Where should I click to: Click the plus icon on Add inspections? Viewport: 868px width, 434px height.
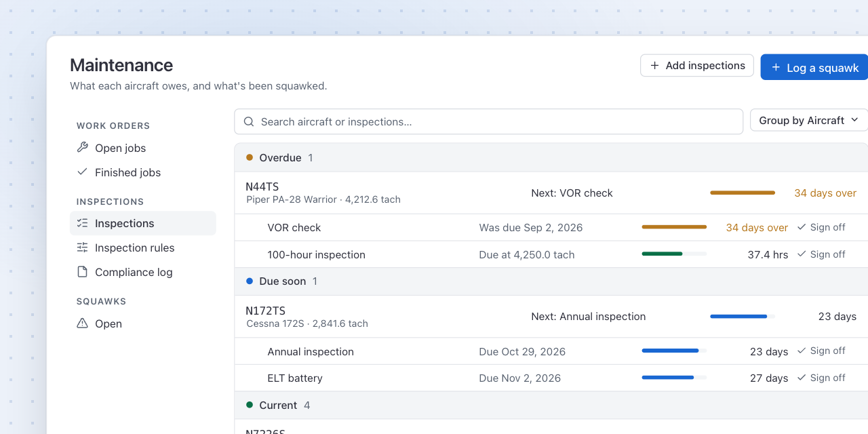point(654,65)
